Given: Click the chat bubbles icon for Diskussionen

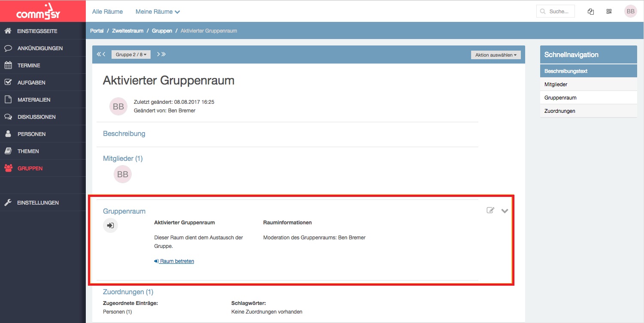Looking at the screenshot, I should point(8,117).
